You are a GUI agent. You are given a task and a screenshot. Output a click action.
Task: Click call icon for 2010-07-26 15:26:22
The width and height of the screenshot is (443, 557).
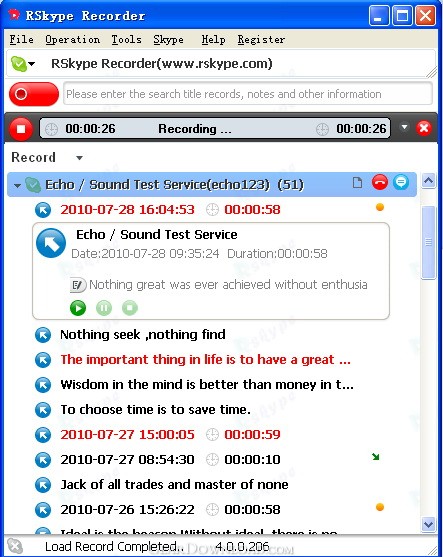(43, 510)
